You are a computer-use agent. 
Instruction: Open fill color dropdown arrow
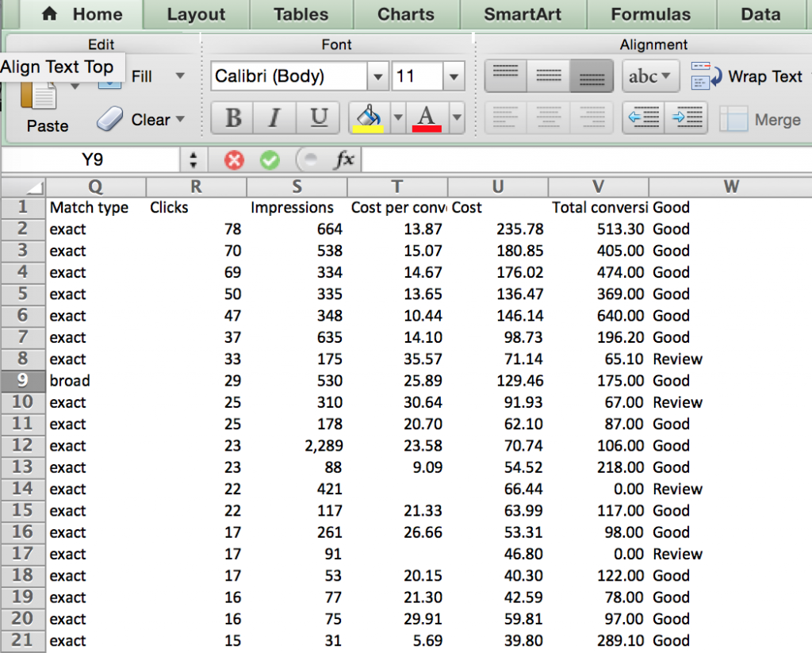pos(398,117)
